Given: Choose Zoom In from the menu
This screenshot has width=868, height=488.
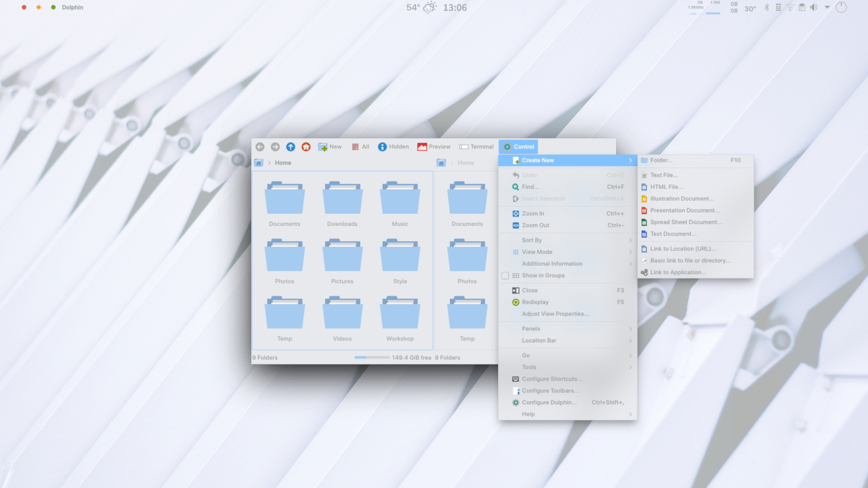Looking at the screenshot, I should coord(567,214).
